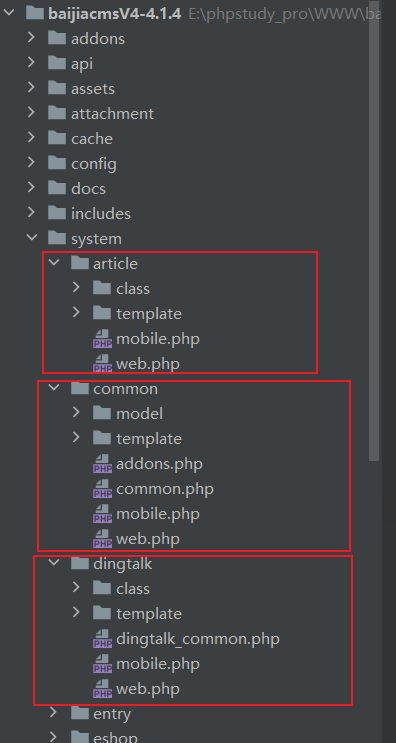Expand the config folder chevron

coord(32,163)
